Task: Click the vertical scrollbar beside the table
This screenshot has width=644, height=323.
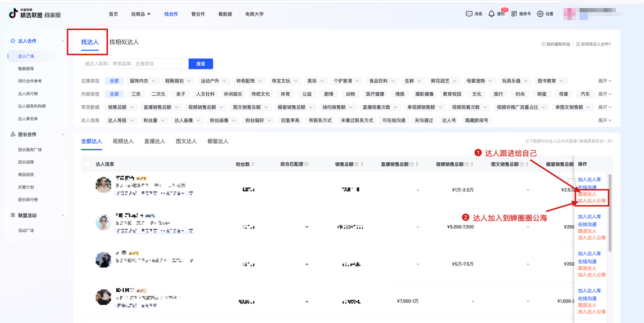Action: coord(610,212)
